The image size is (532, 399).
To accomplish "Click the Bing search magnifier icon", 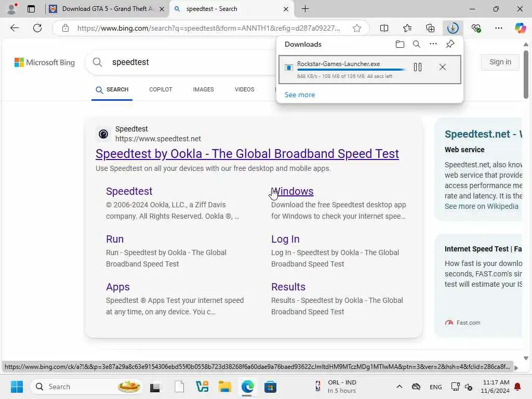I will pyautogui.click(x=97, y=62).
